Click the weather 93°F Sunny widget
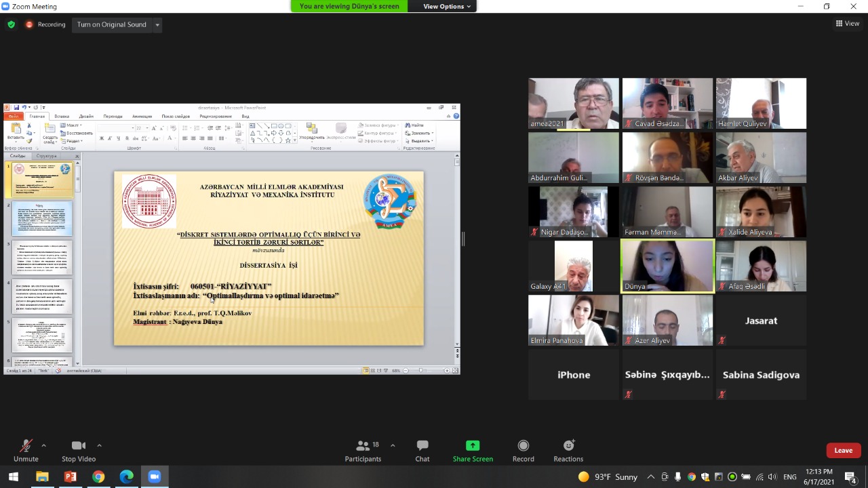 pos(608,477)
